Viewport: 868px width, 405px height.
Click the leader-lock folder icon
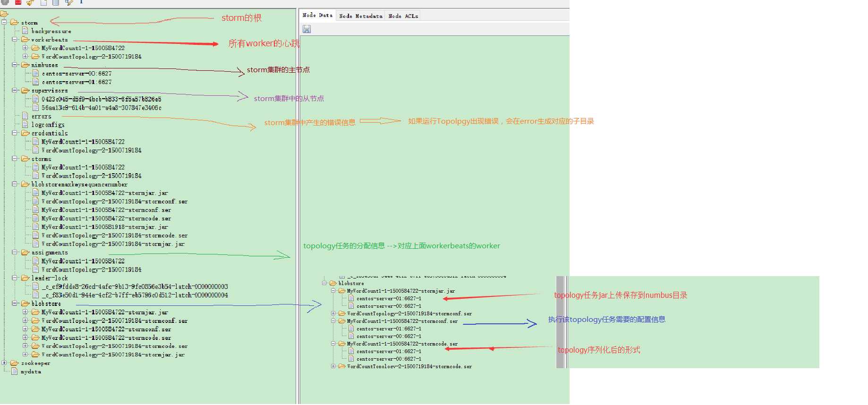(25, 278)
